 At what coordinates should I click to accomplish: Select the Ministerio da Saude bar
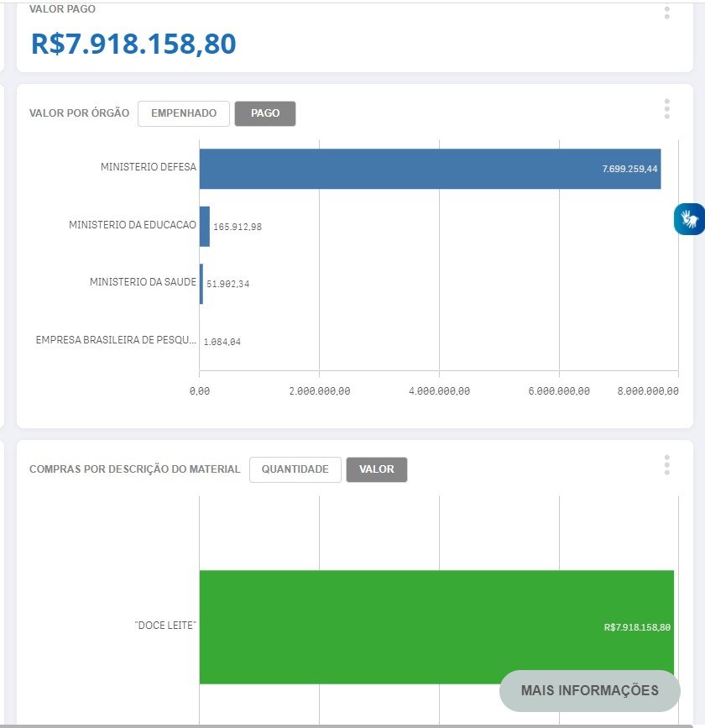coord(201,284)
